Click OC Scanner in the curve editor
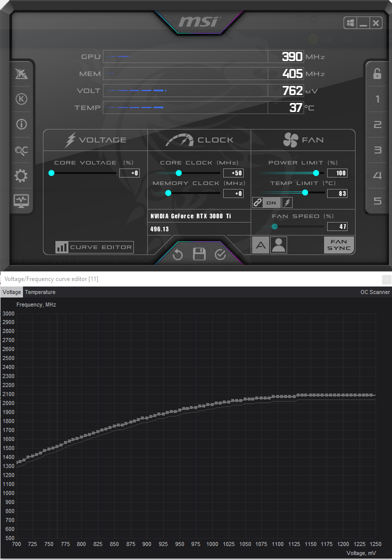The image size is (392, 560). click(x=375, y=292)
